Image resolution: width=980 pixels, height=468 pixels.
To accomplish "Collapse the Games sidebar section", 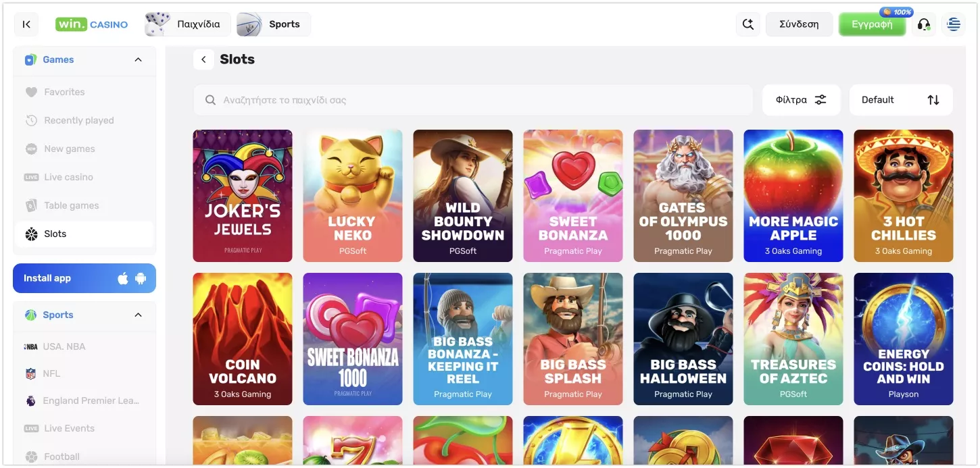I will (138, 59).
